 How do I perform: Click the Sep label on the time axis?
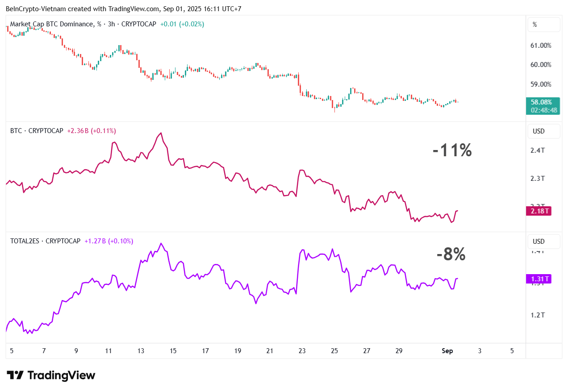pos(447,351)
